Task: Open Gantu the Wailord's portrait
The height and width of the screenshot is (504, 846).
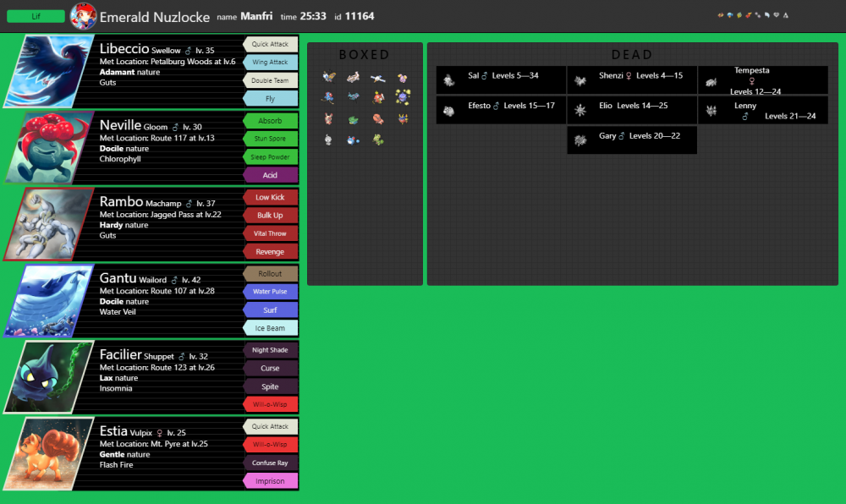Action: [x=51, y=300]
